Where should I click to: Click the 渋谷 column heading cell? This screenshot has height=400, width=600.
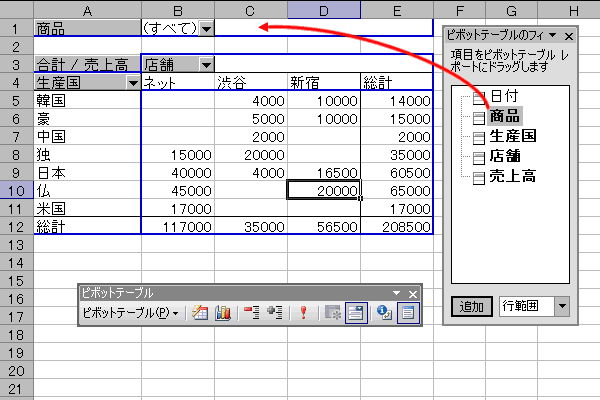[251, 82]
